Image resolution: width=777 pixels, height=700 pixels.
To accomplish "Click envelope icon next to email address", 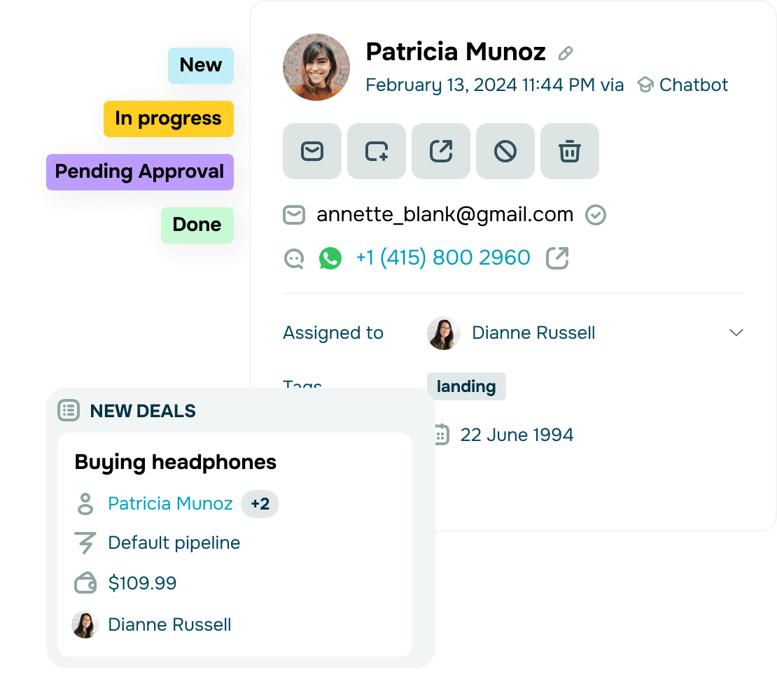I will [294, 215].
